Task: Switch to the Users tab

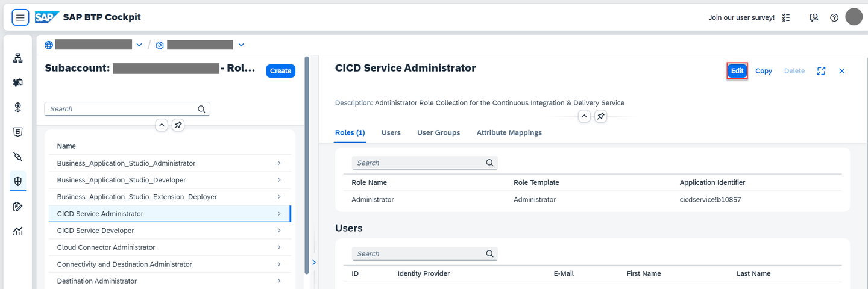Action: click(391, 132)
